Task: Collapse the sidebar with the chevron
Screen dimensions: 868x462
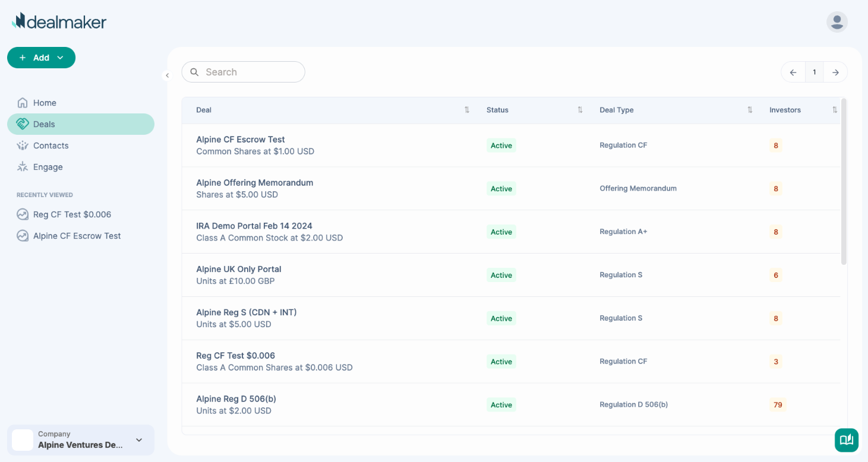Action: point(168,75)
